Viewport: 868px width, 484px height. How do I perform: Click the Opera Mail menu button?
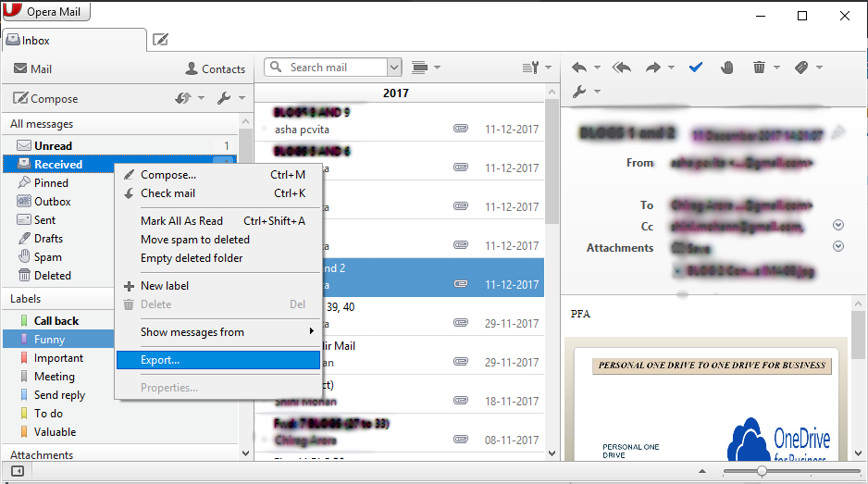pyautogui.click(x=46, y=11)
